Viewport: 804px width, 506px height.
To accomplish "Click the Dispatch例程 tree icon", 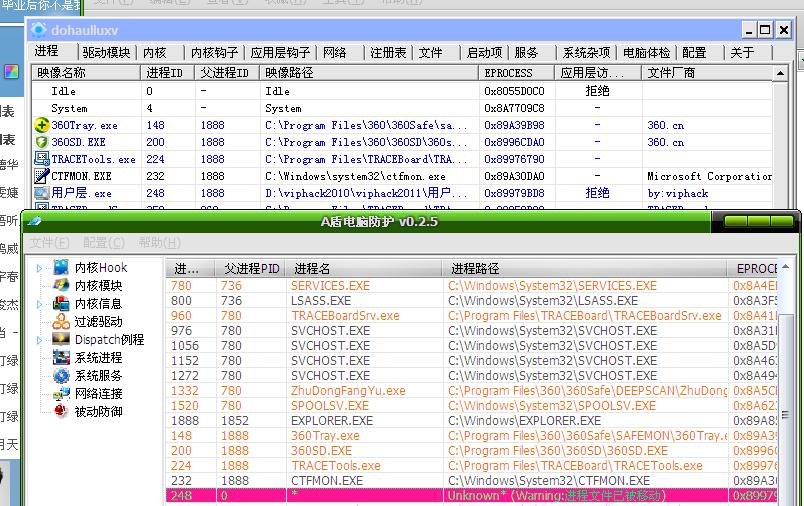I will 61,339.
